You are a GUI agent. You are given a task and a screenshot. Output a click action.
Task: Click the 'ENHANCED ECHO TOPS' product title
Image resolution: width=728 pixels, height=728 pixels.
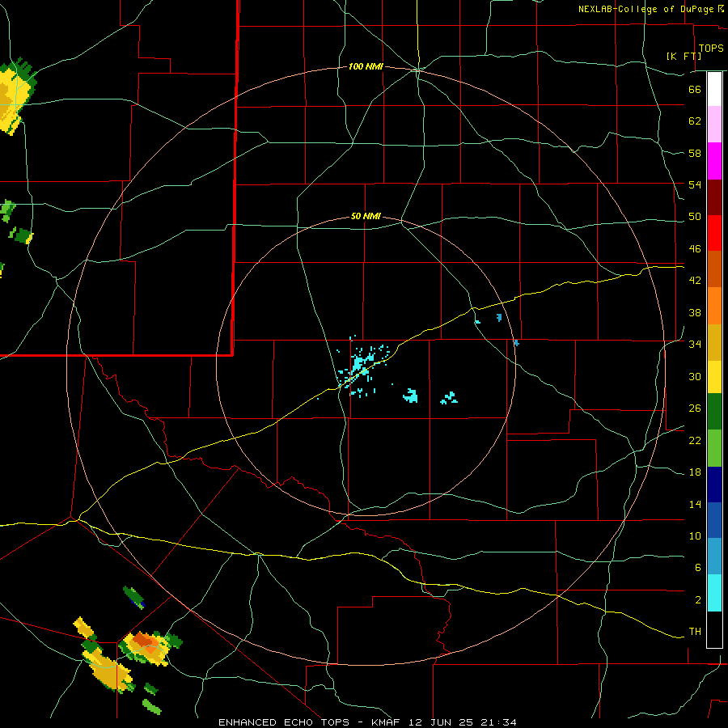point(284,722)
